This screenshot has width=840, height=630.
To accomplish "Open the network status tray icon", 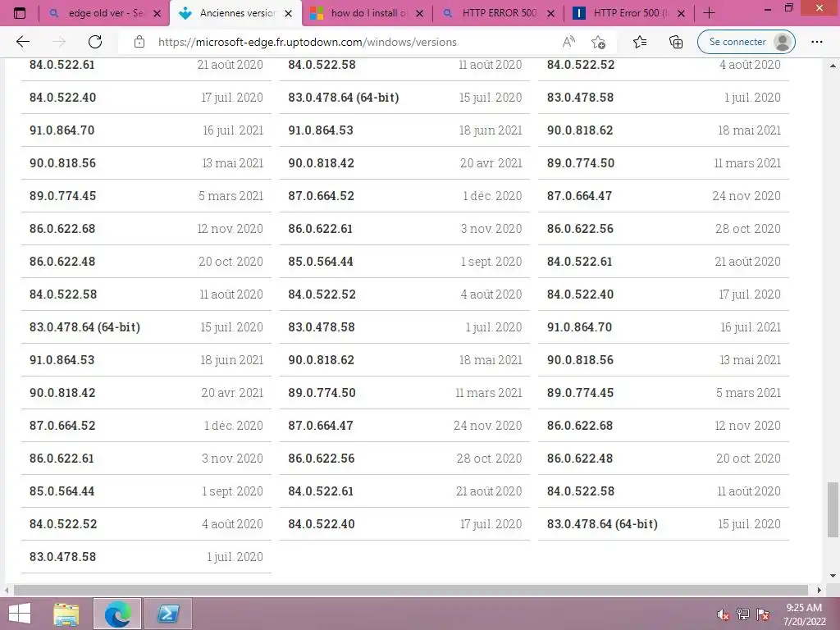I will click(x=743, y=614).
